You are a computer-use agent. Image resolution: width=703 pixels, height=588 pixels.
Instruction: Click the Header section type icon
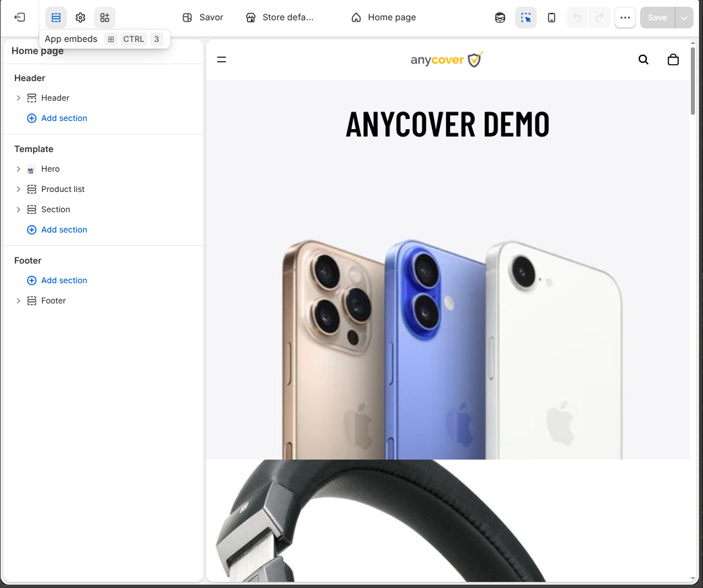[x=31, y=98]
